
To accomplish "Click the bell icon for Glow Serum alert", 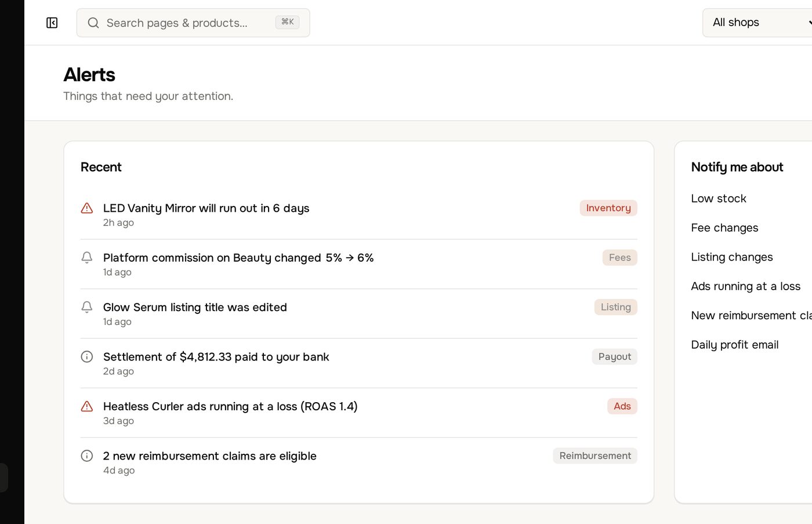I will 87,307.
